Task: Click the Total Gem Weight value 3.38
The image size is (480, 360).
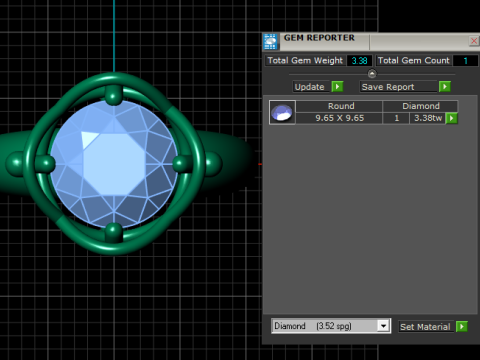Action: click(x=359, y=61)
